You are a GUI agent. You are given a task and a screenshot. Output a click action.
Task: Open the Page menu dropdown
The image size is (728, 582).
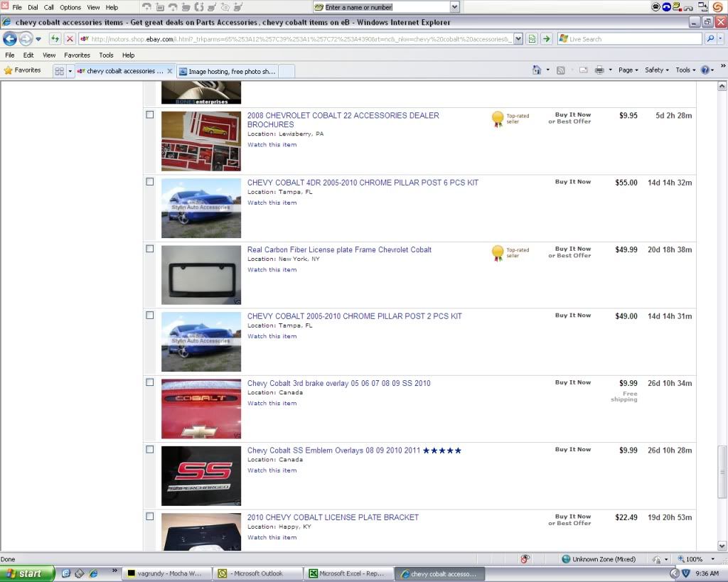click(628, 70)
